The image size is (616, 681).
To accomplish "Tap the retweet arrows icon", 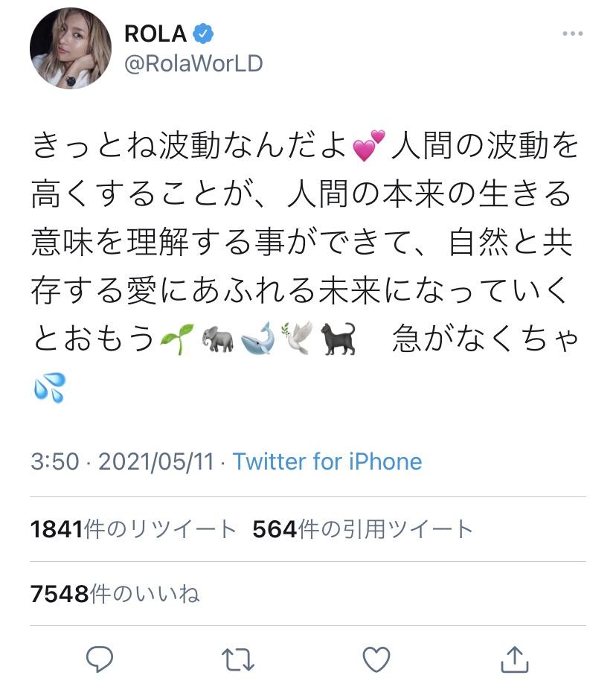I will pos(237,659).
